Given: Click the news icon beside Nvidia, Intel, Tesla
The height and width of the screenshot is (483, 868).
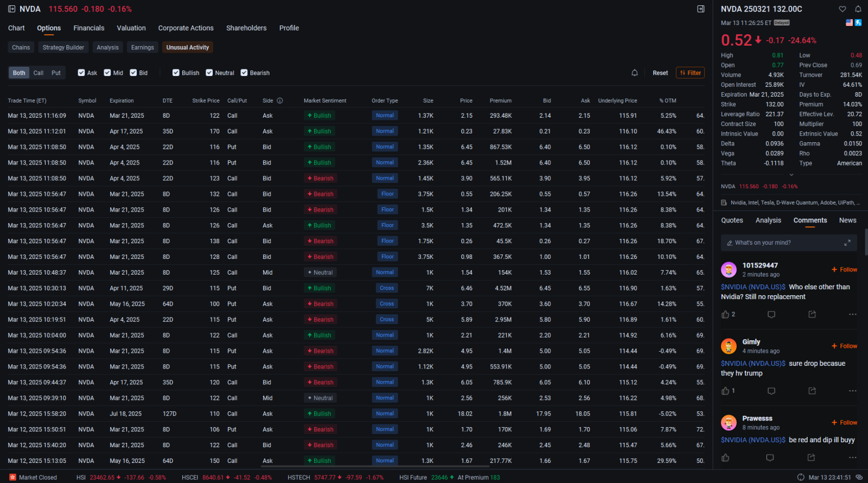Looking at the screenshot, I should coord(724,202).
